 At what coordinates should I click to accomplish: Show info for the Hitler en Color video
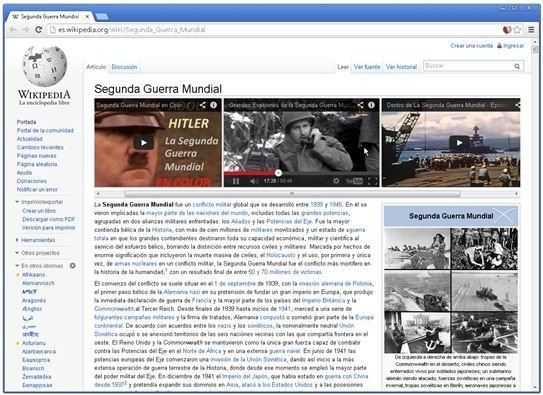click(x=214, y=105)
